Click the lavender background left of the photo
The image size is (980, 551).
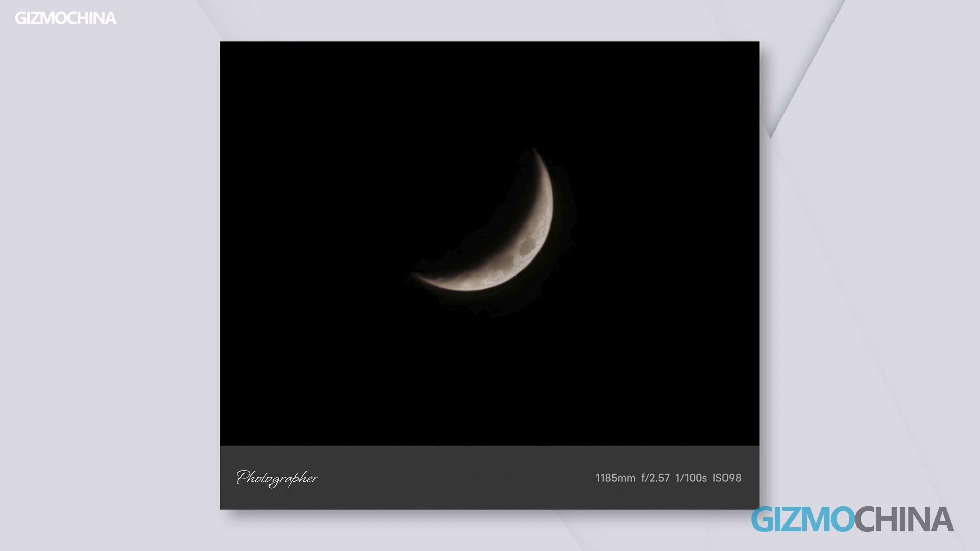(x=110, y=275)
